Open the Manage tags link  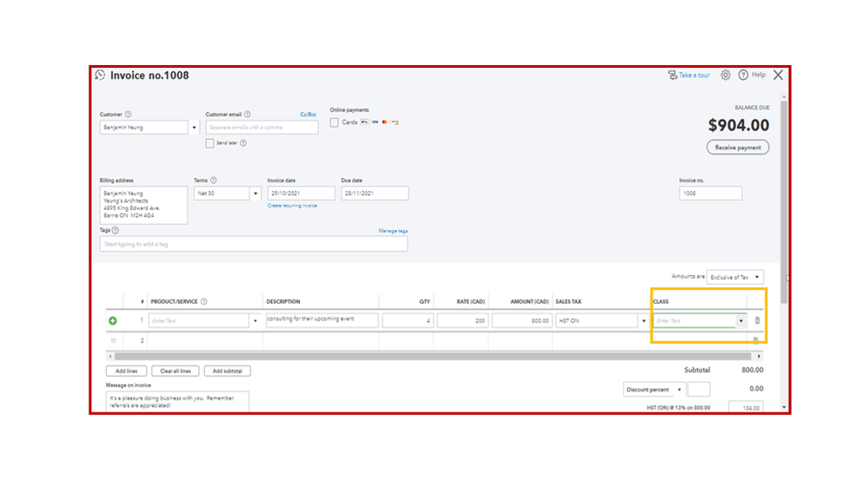pyautogui.click(x=393, y=231)
